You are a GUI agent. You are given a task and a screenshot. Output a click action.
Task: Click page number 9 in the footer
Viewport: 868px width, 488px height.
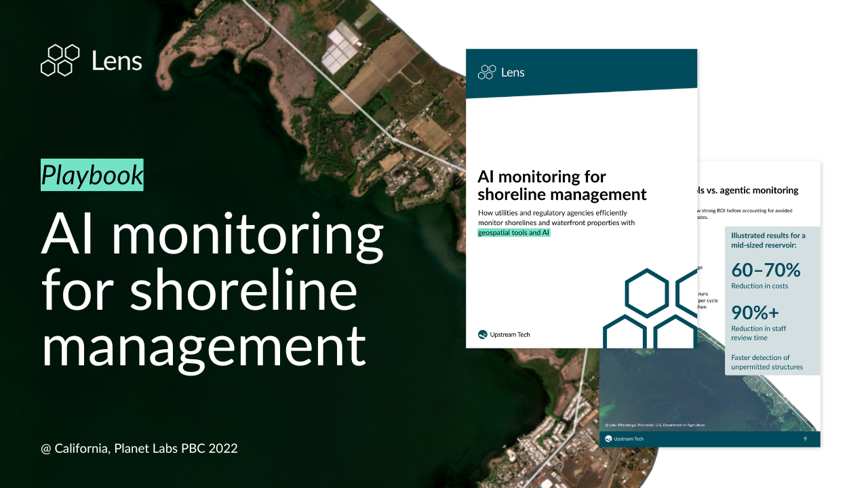pyautogui.click(x=805, y=439)
